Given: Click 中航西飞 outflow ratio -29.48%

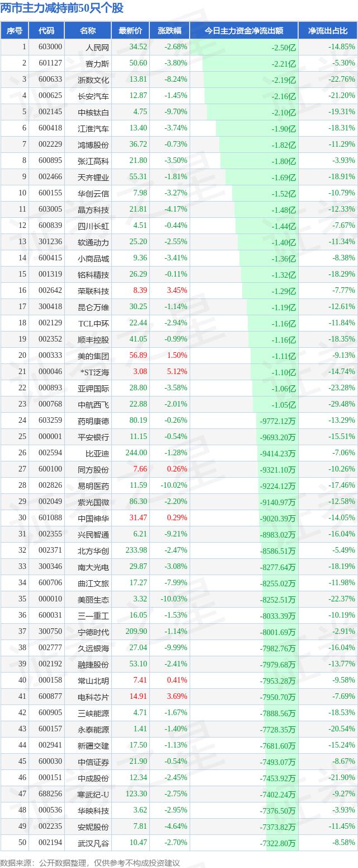Looking at the screenshot, I should tap(342, 404).
